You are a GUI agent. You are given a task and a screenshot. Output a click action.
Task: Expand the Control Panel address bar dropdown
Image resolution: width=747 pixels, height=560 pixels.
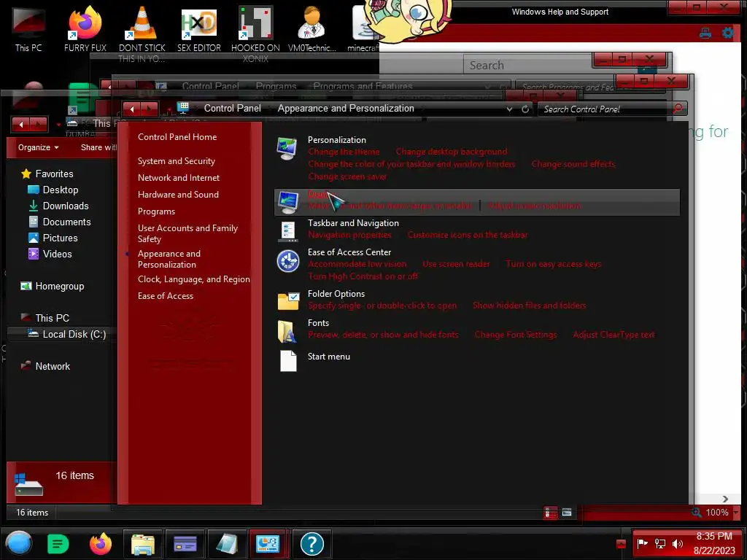pos(509,109)
